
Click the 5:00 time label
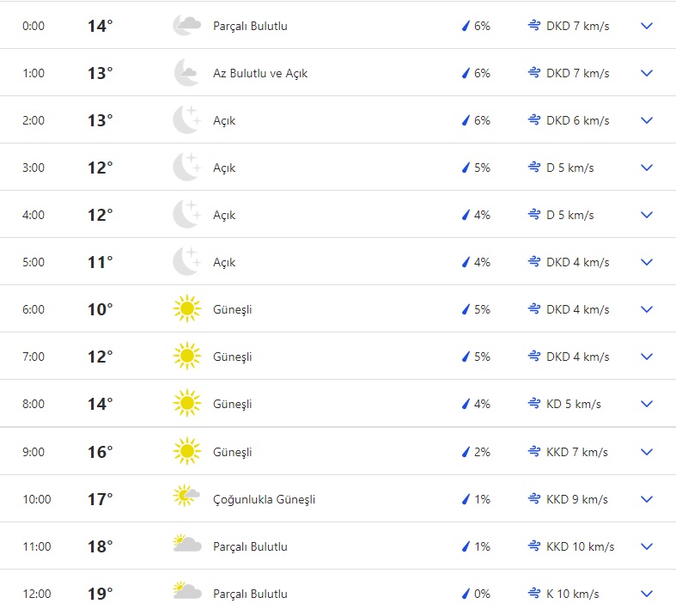click(33, 262)
